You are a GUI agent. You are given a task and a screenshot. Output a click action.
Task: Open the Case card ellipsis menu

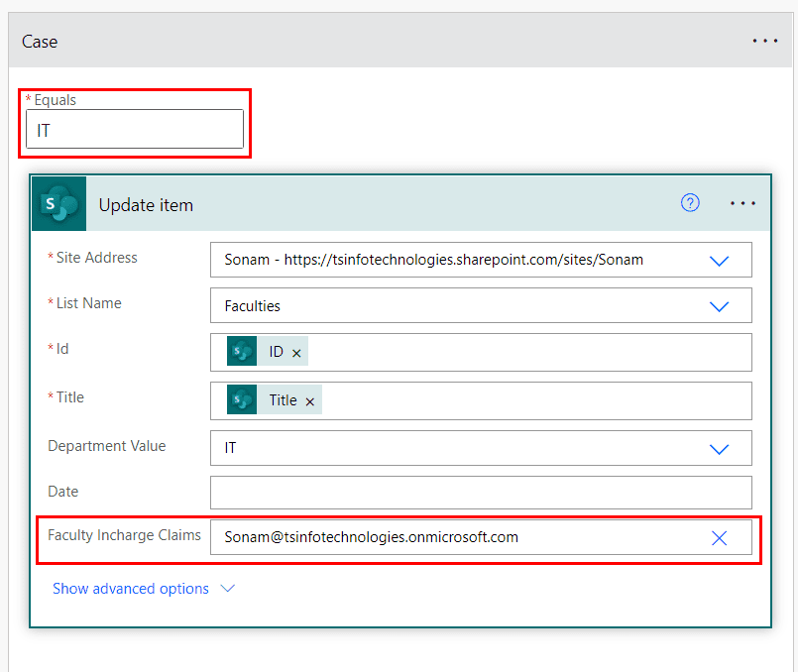click(765, 41)
